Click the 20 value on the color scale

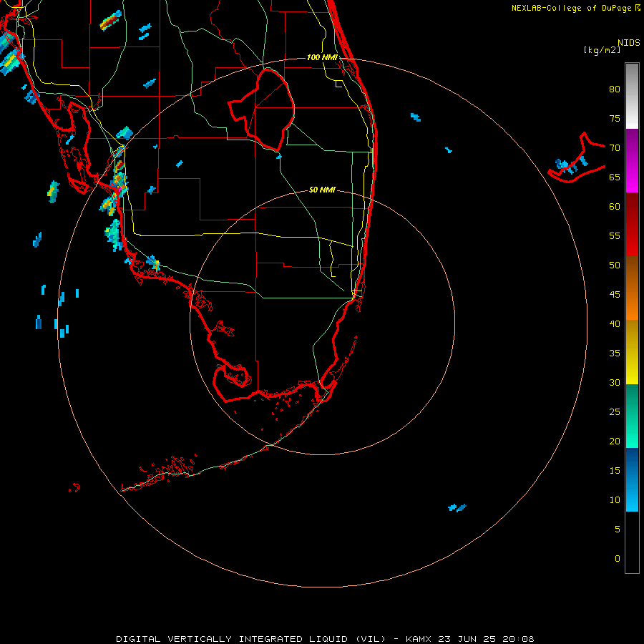(615, 441)
